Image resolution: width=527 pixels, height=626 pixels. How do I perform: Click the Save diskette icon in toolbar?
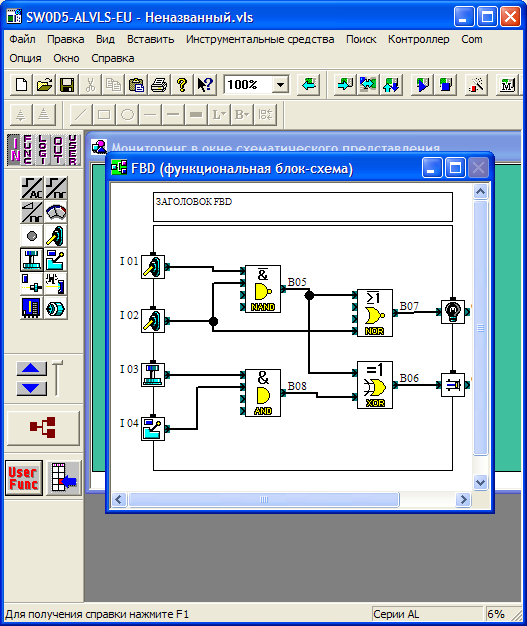point(67,85)
